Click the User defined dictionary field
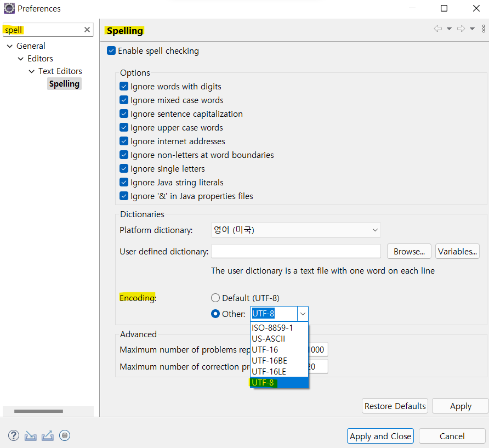The width and height of the screenshot is (489, 448). pos(295,251)
